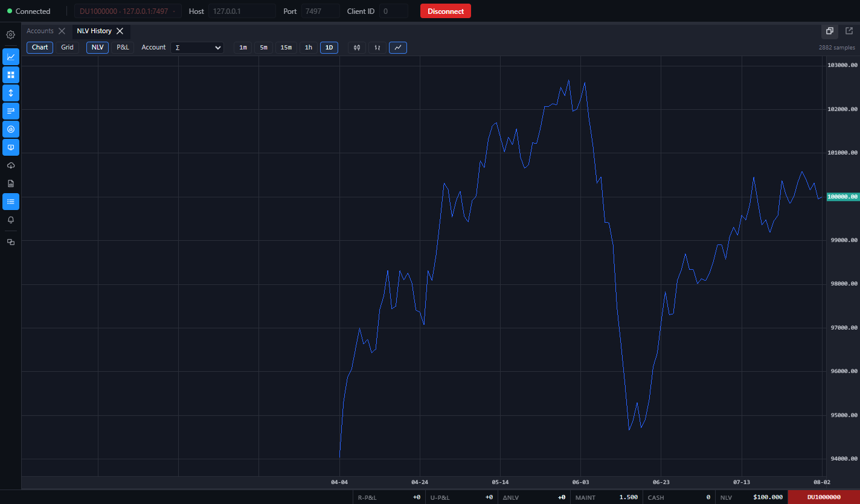
Task: Open settings via the gear icon
Action: pyautogui.click(x=10, y=34)
